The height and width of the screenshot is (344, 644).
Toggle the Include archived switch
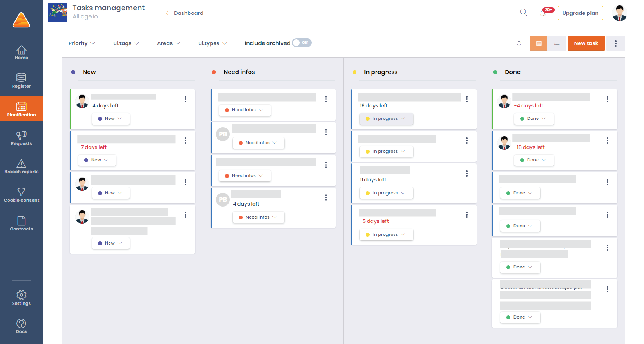(x=302, y=43)
